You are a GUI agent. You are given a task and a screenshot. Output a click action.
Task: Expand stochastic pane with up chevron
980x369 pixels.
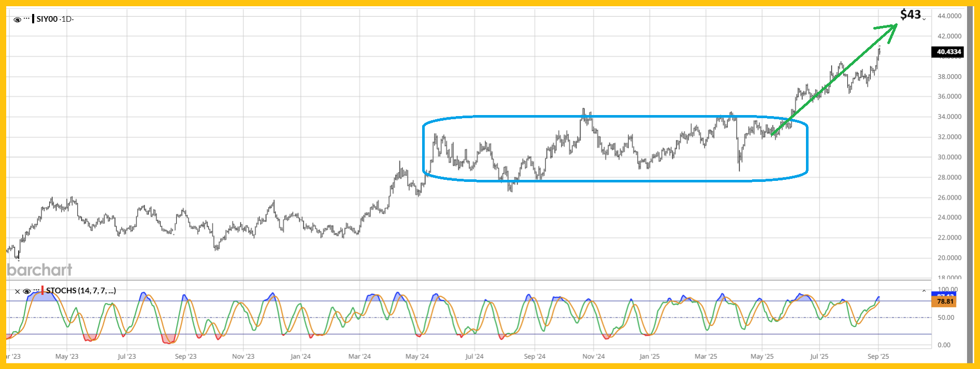pyautogui.click(x=924, y=291)
